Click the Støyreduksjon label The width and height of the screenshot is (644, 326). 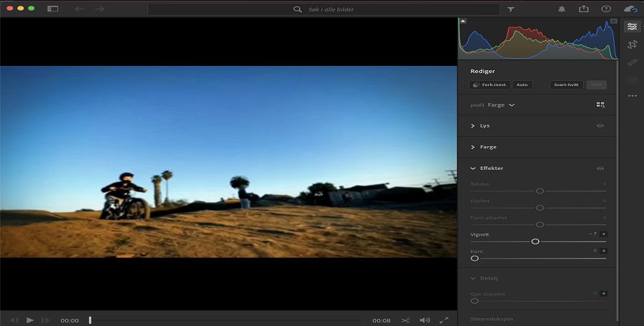[x=492, y=319]
